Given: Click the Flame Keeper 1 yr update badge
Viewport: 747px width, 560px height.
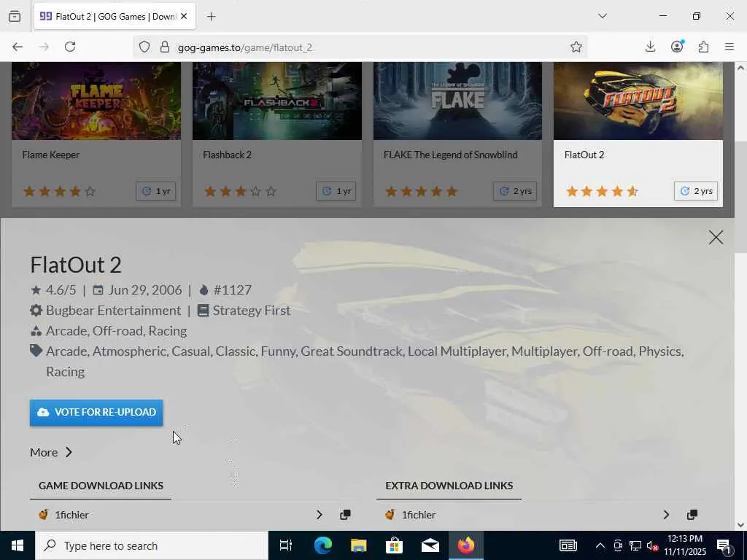Looking at the screenshot, I should pyautogui.click(x=156, y=191).
